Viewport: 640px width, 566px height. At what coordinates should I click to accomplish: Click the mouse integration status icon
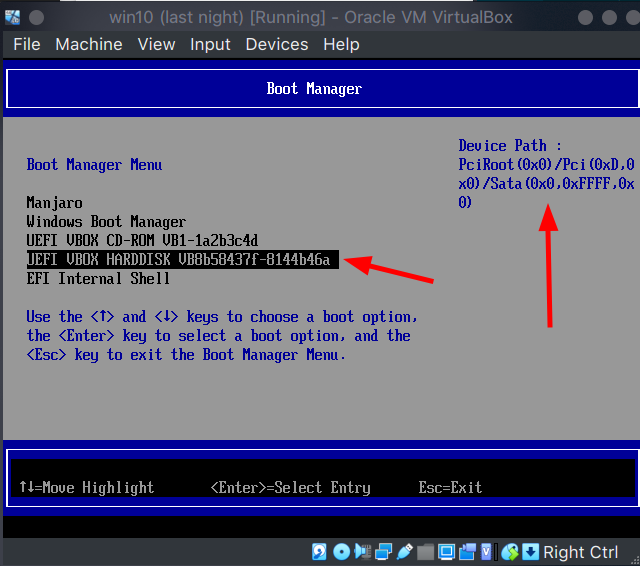click(x=509, y=552)
